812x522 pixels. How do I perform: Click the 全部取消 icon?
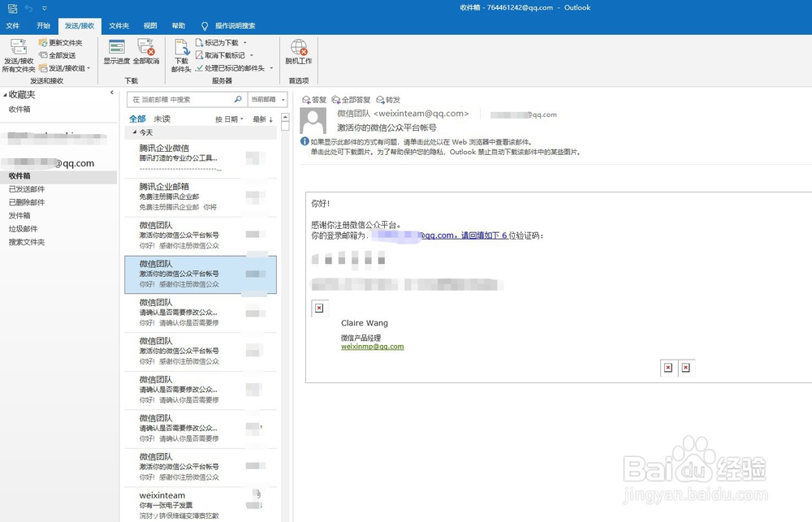pos(148,54)
